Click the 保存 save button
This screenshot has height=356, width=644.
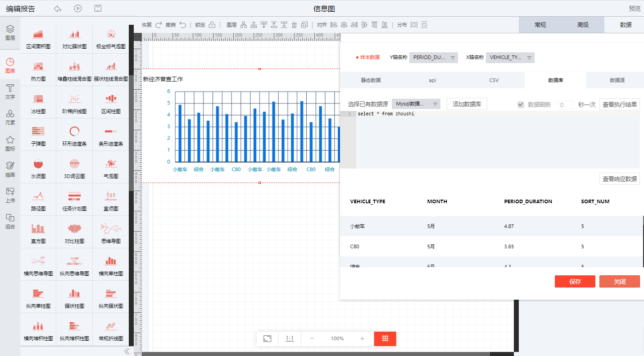click(575, 281)
